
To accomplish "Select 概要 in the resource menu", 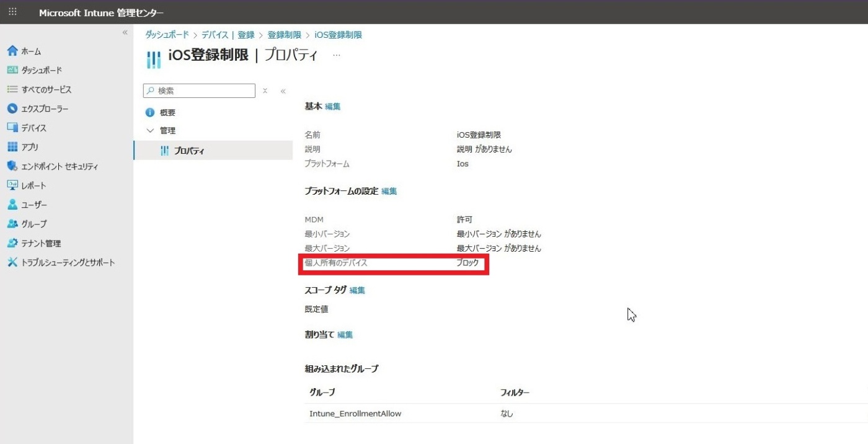I will coord(167,112).
